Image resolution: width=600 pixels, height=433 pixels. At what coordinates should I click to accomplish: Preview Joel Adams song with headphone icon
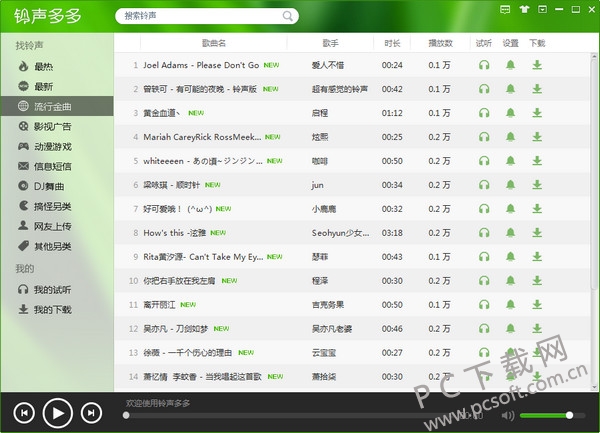[x=484, y=65]
